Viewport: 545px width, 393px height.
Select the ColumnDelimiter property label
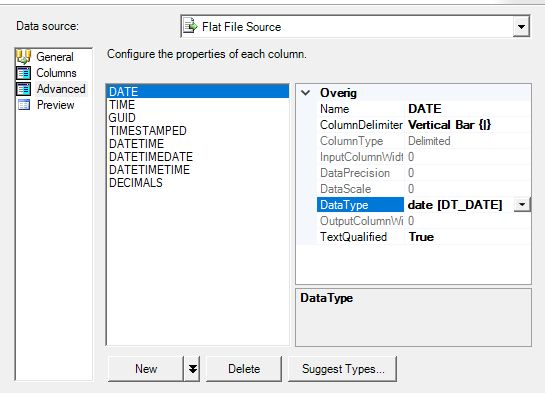361,125
